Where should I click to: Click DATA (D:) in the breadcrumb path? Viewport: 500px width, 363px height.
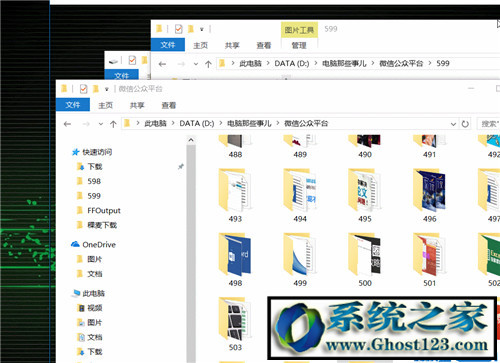[x=197, y=123]
